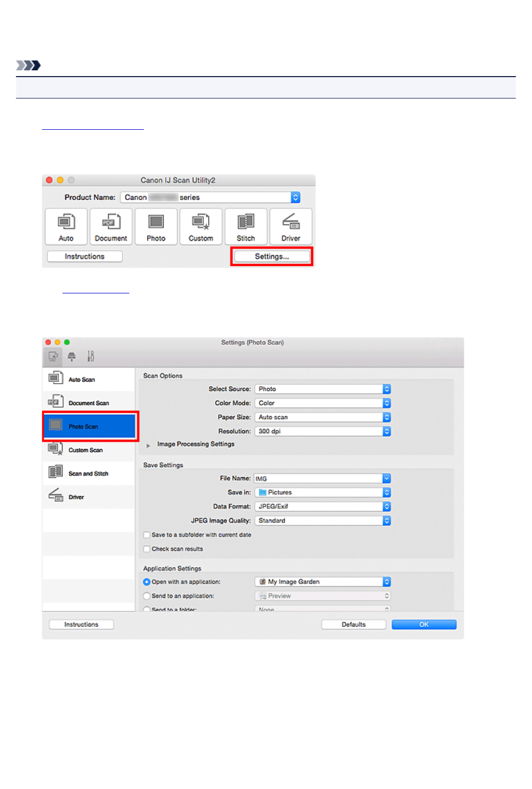Open the Color Mode dropdown
This screenshot has height=789, width=532.
(323, 403)
